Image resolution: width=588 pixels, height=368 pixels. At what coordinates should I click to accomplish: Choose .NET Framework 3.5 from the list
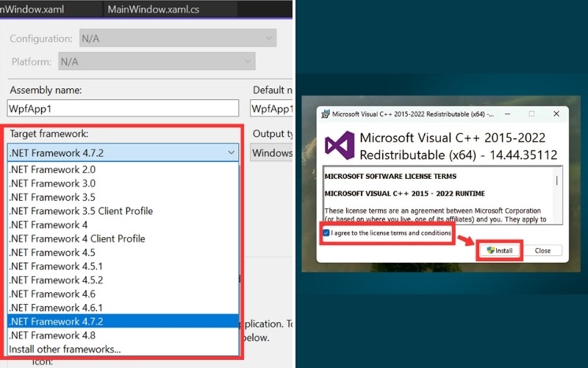point(123,197)
